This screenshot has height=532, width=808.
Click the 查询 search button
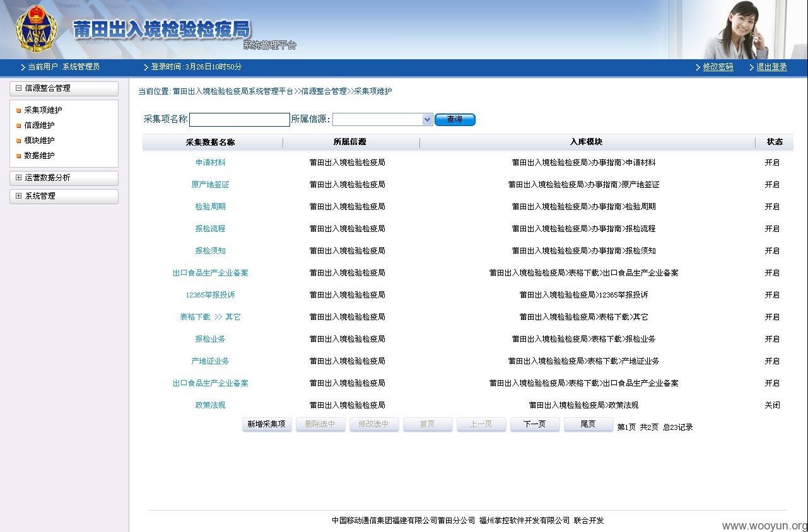[x=455, y=120]
